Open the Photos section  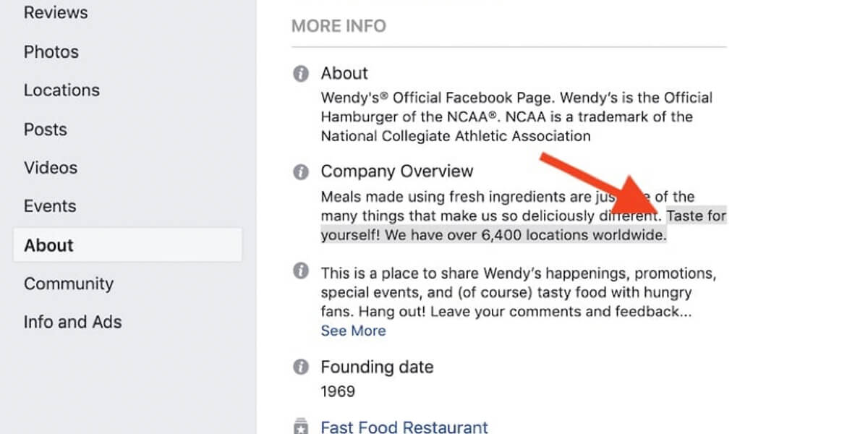point(51,51)
